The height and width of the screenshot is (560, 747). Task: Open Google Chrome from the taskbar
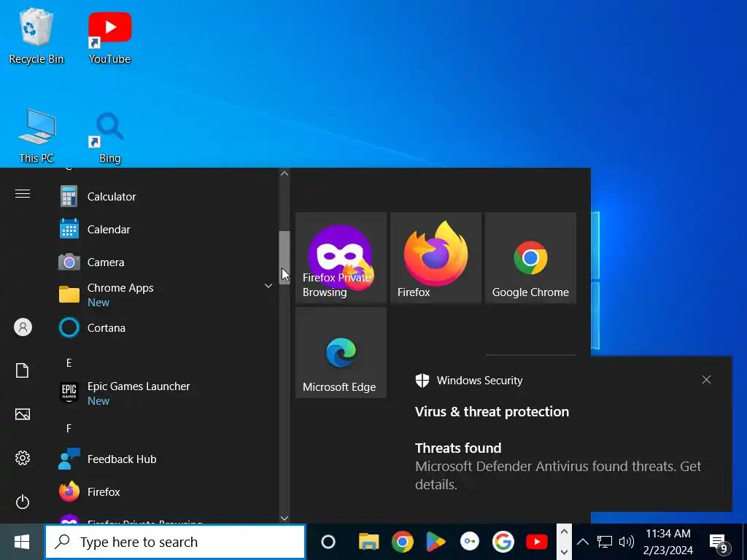(x=403, y=542)
